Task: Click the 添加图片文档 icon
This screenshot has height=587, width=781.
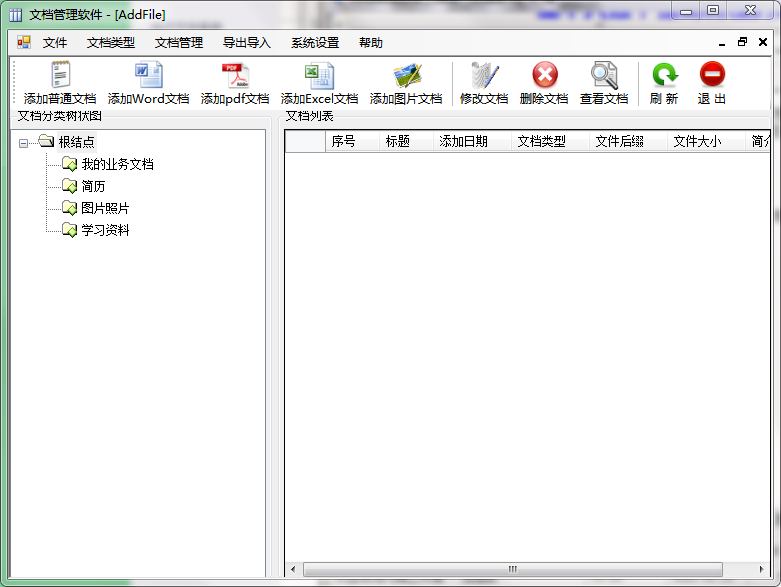Action: (x=406, y=76)
